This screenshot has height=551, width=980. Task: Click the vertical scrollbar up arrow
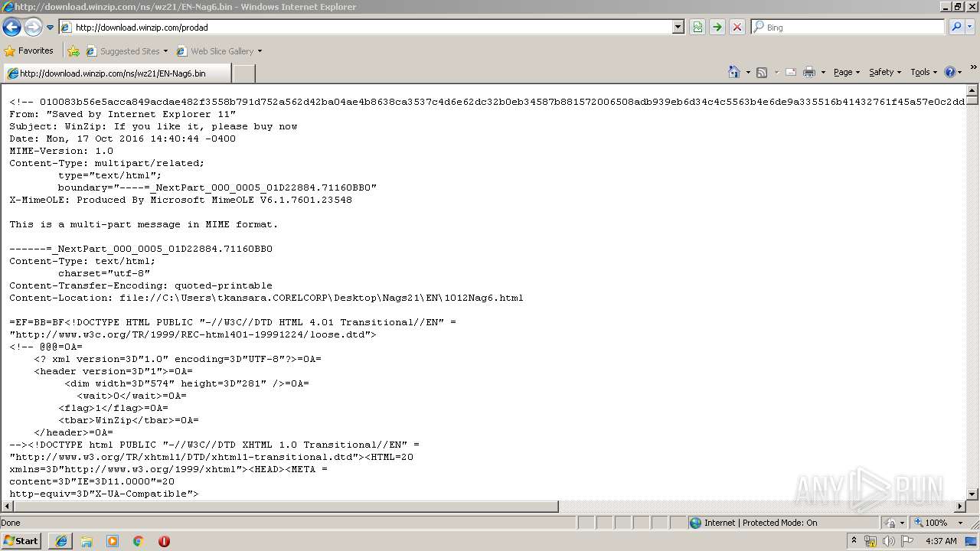click(972, 90)
